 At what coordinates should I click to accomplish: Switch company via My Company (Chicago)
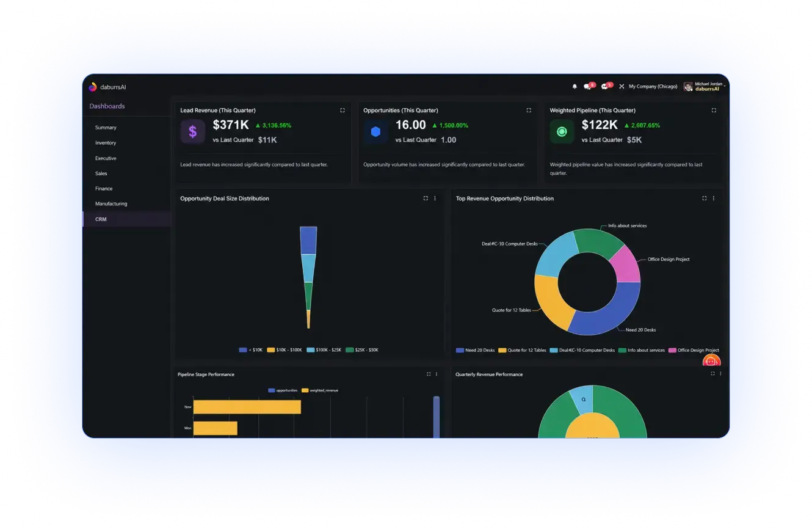(653, 87)
